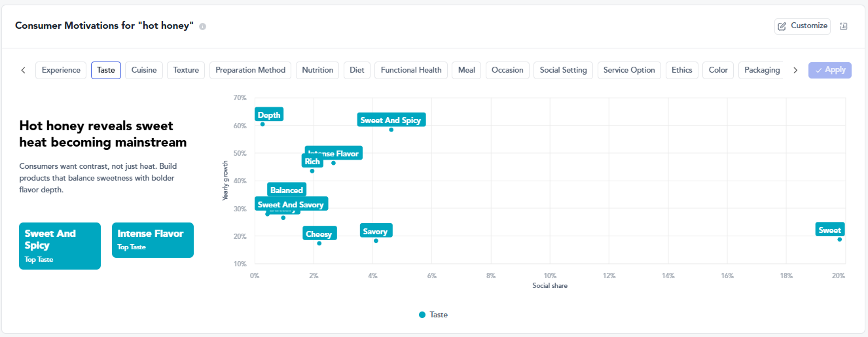
Task: Click the left chevron to see previous categories
Action: (x=24, y=70)
